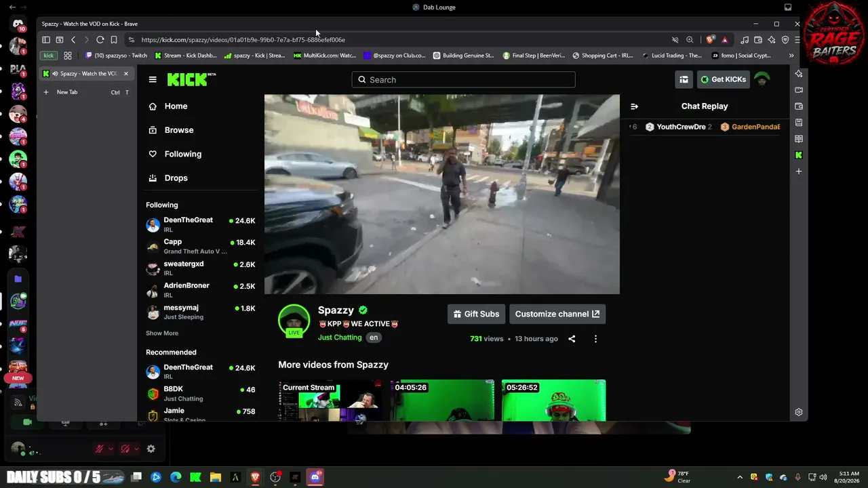Click the Search field on Kick
The height and width of the screenshot is (488, 868).
tap(463, 79)
